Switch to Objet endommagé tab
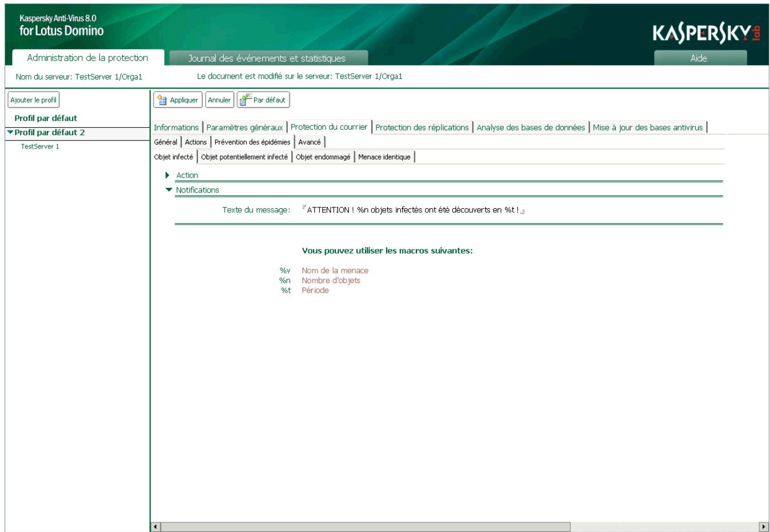 point(323,157)
